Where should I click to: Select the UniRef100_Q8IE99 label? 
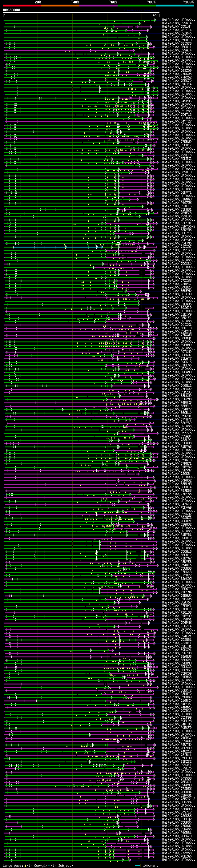(177, 294)
